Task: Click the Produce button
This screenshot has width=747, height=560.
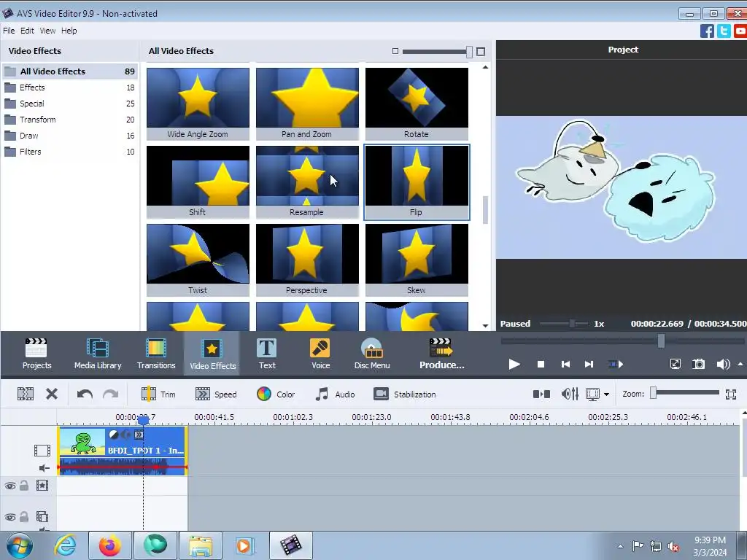Action: pyautogui.click(x=441, y=354)
